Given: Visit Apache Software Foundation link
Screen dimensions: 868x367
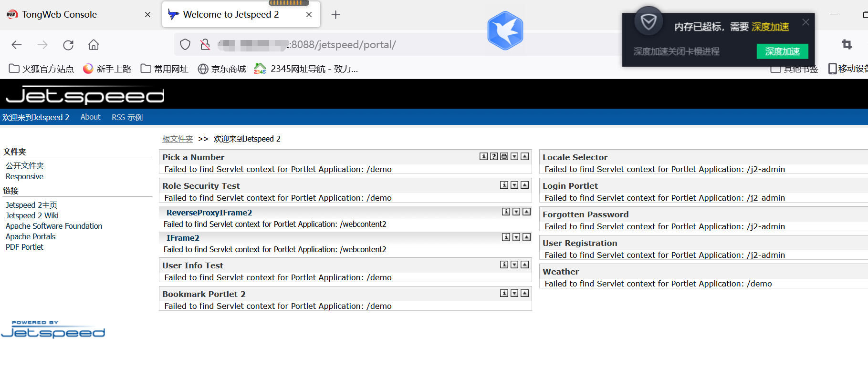Looking at the screenshot, I should pyautogui.click(x=54, y=226).
